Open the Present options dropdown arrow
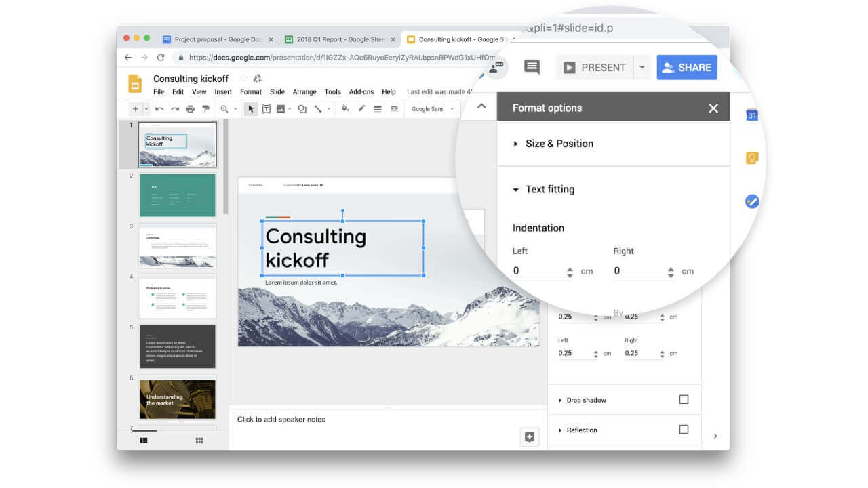The height and width of the screenshot is (488, 868). point(642,67)
